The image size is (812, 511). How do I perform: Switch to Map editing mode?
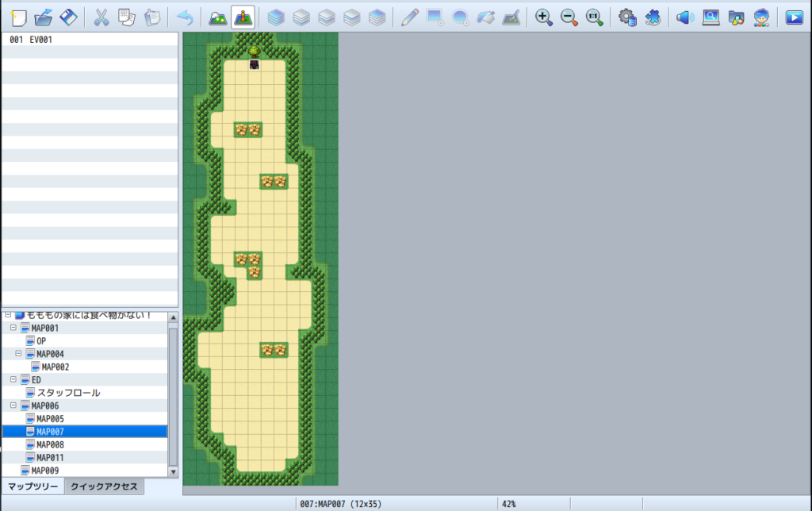217,17
